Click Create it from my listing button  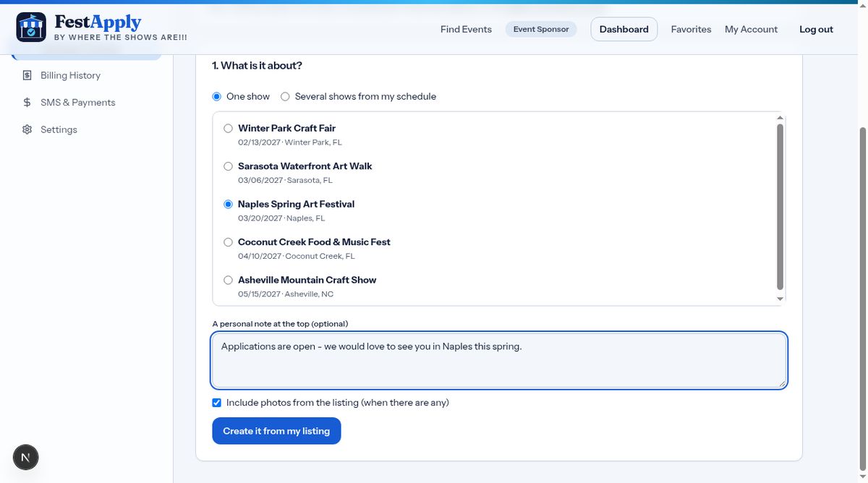(276, 431)
